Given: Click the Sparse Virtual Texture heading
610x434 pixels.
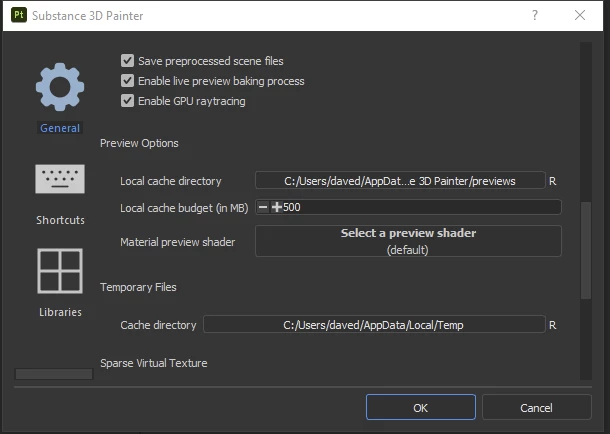Looking at the screenshot, I should [x=154, y=363].
